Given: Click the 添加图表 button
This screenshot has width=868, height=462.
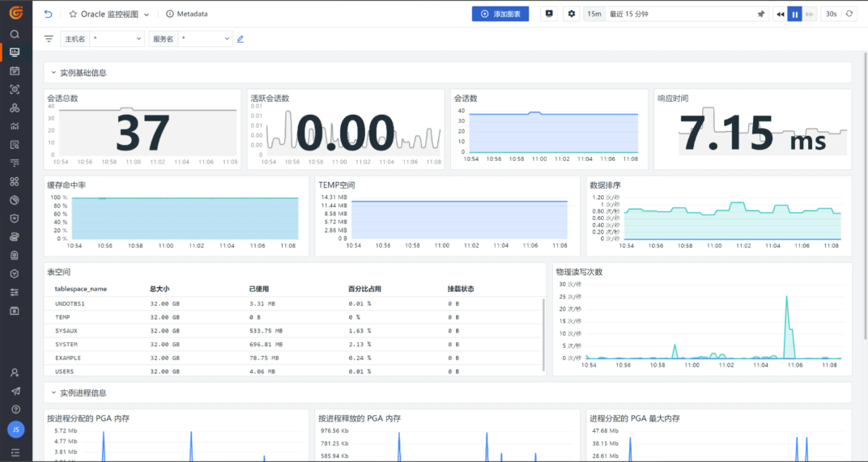Looking at the screenshot, I should (x=500, y=14).
